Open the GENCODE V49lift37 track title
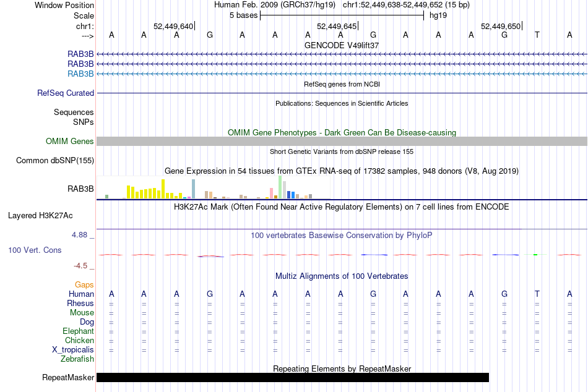This screenshot has height=392, width=588. [x=342, y=45]
